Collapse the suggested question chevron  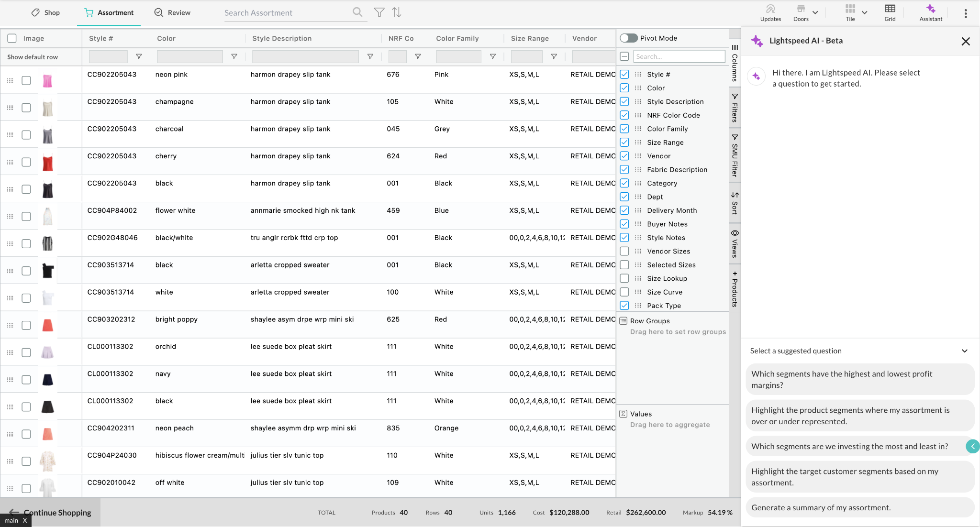point(965,351)
